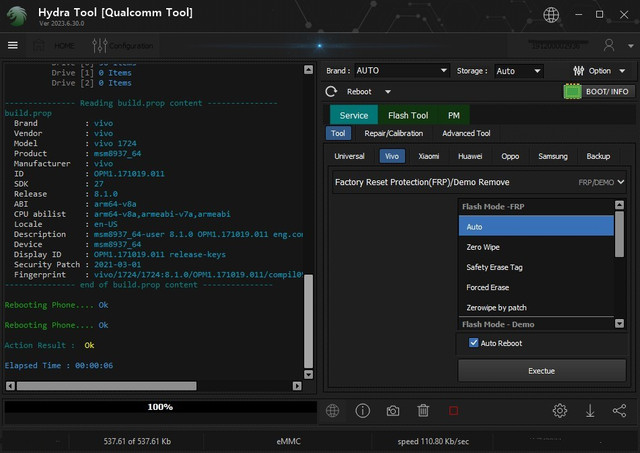This screenshot has height=453, width=640.
Task: Select Forced Erase FRP method
Action: [x=536, y=287]
